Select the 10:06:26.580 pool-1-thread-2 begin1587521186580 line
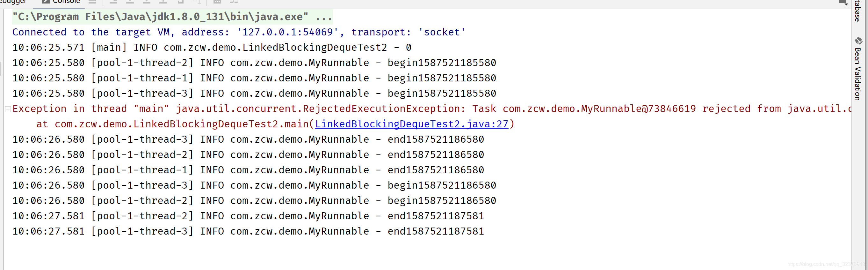 tap(254, 201)
